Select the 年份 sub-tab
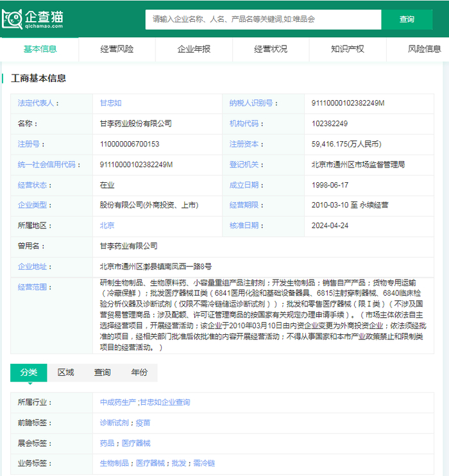 (139, 373)
